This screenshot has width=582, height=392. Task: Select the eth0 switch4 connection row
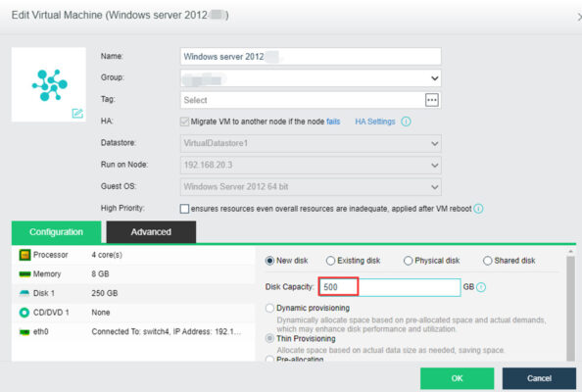coord(133,332)
